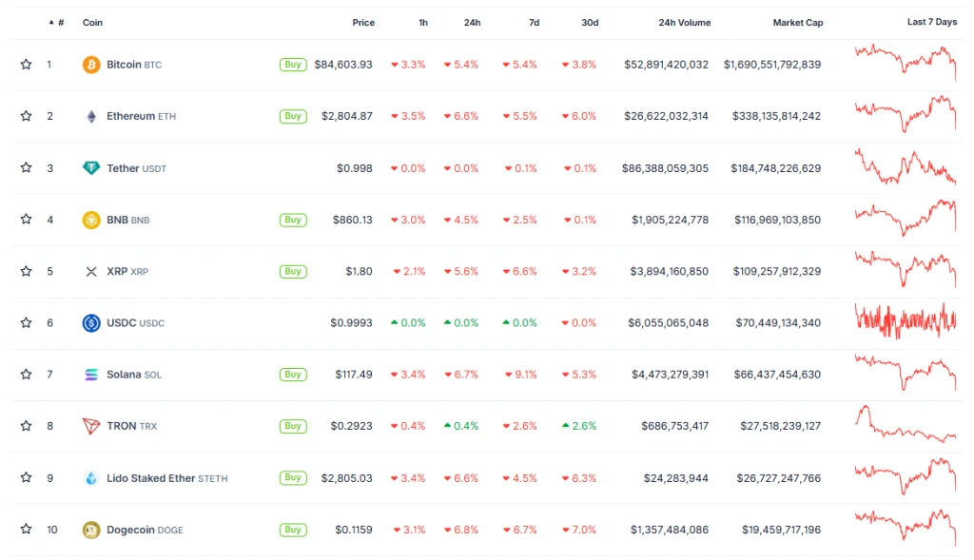Click the Dogecoin coin logo icon
The image size is (974, 560).
(91, 530)
